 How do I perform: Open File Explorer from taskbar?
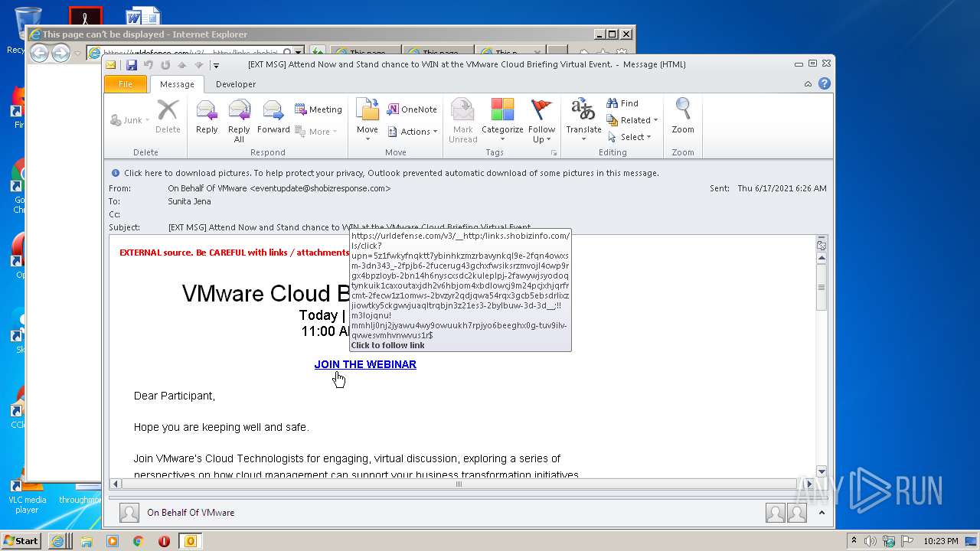point(86,541)
